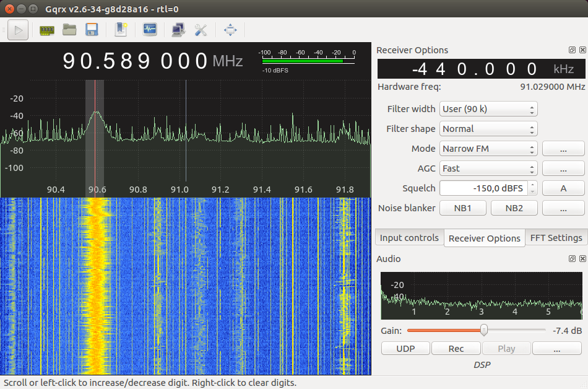This screenshot has height=389, width=588.
Task: Open the bookmarks icon in toolbar
Action: click(x=121, y=29)
